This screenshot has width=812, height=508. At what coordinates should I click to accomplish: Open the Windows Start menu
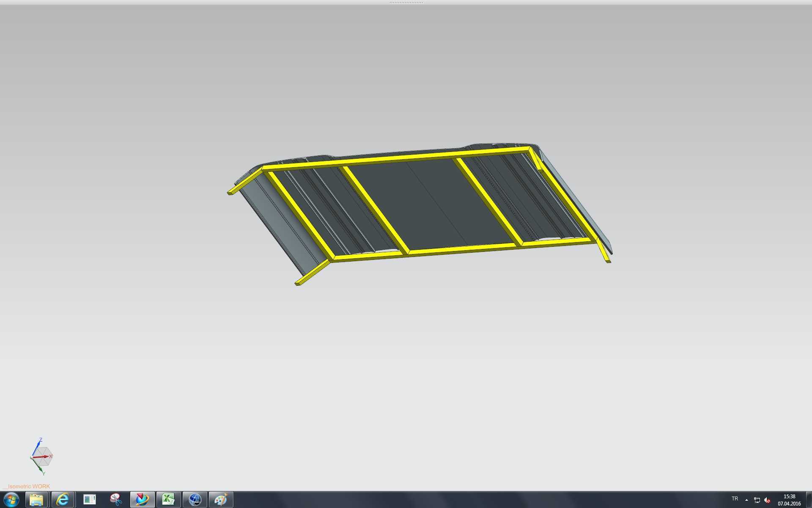point(11,500)
